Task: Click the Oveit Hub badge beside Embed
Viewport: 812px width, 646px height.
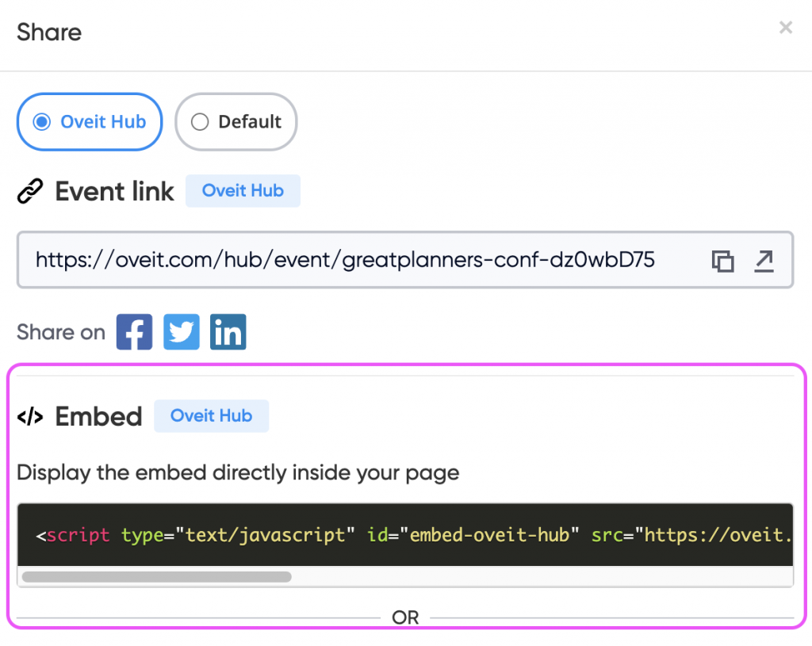Action: pyautogui.click(x=211, y=415)
